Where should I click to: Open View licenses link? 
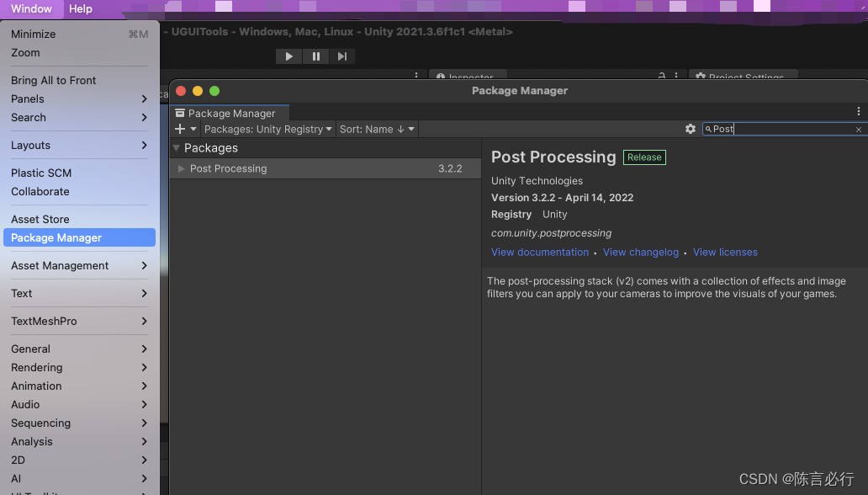coord(725,253)
